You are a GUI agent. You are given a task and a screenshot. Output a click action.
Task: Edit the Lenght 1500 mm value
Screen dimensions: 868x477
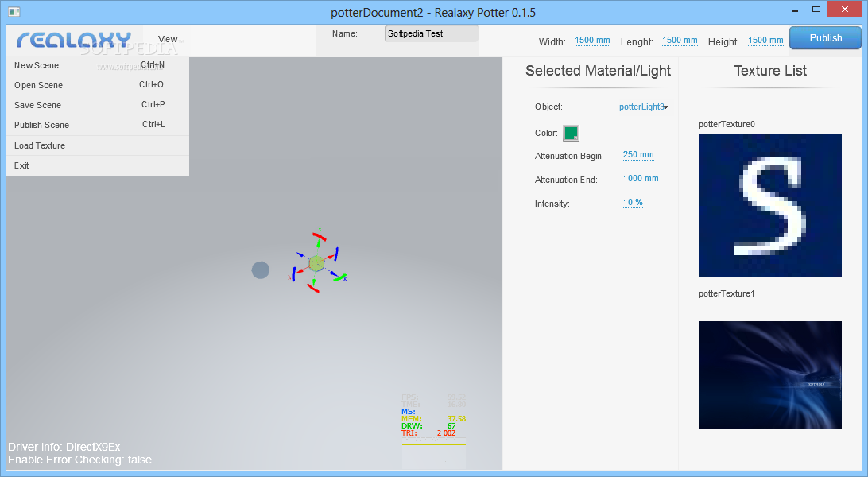coord(680,41)
